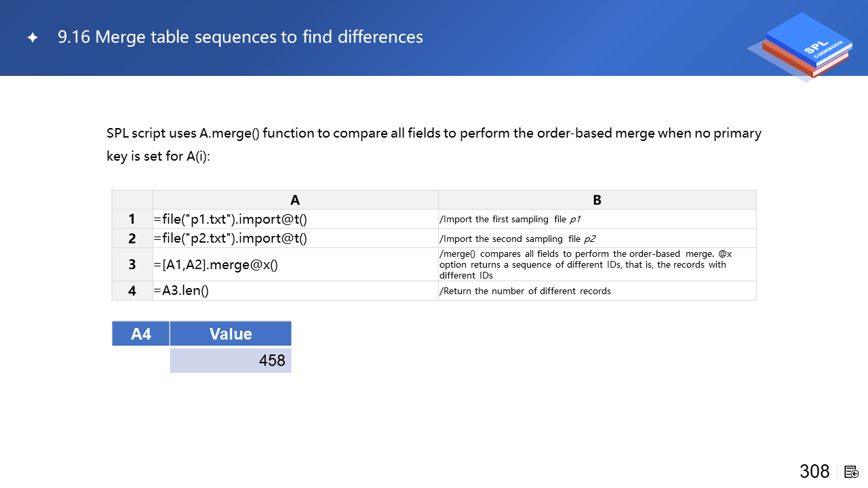Click cell containing file("p2.txt").import@t()
Screen dimensions: 868x488
pos(231,239)
